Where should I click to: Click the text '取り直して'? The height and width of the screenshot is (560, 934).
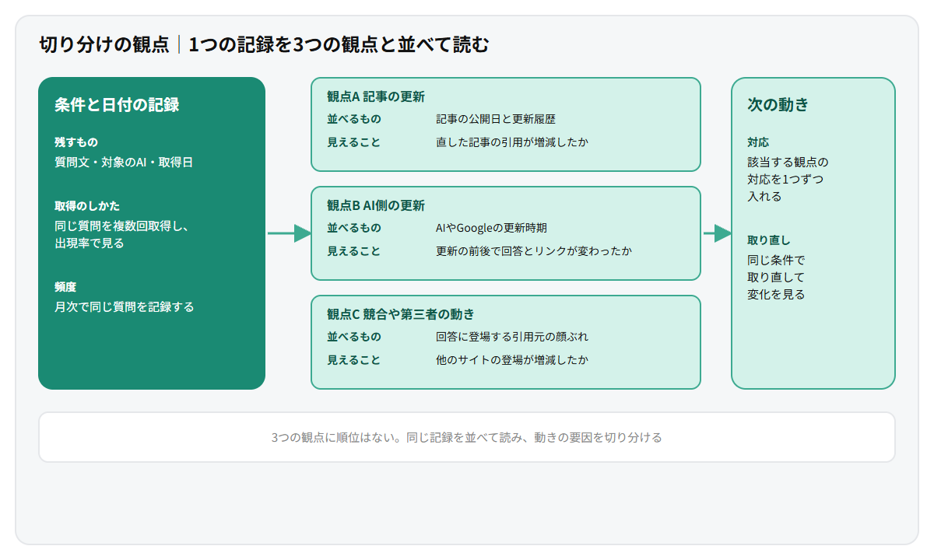(x=776, y=278)
